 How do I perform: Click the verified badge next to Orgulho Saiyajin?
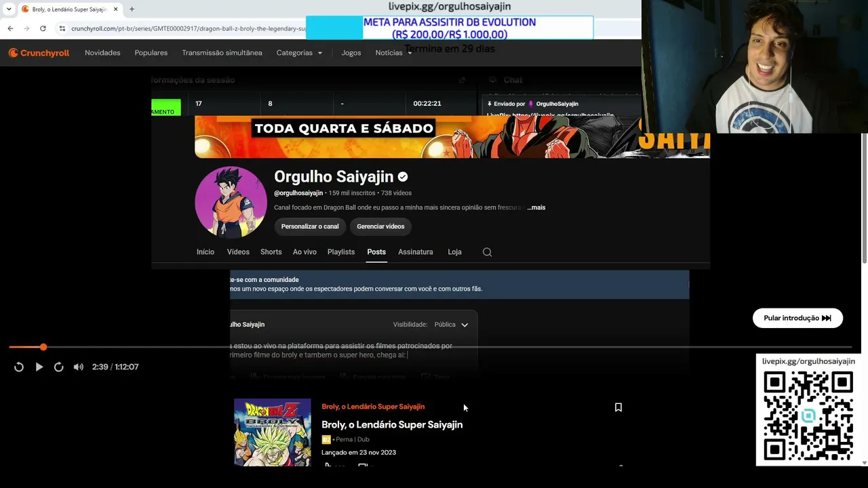403,177
